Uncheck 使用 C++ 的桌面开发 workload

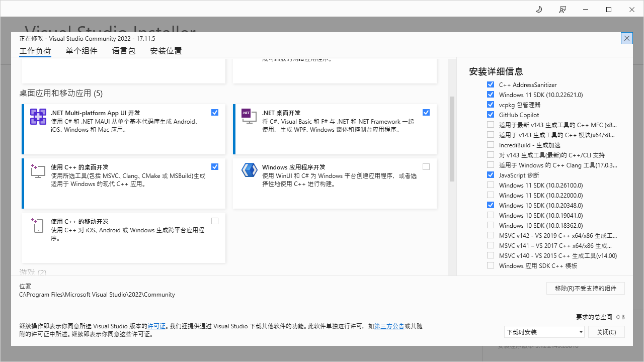tap(215, 167)
